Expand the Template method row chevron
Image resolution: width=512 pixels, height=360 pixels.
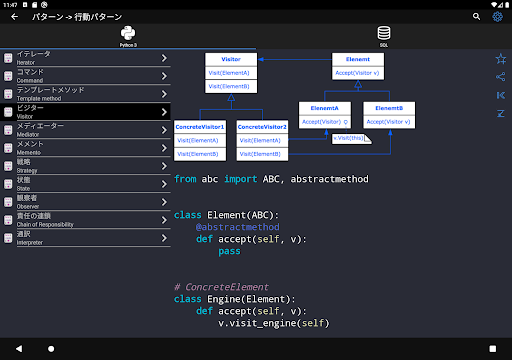(164, 94)
